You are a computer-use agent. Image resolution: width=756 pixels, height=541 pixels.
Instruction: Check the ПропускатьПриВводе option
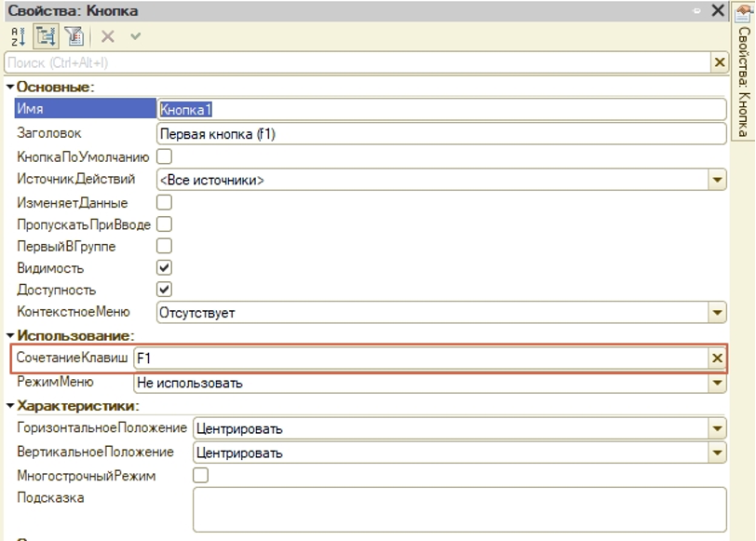coord(165,224)
